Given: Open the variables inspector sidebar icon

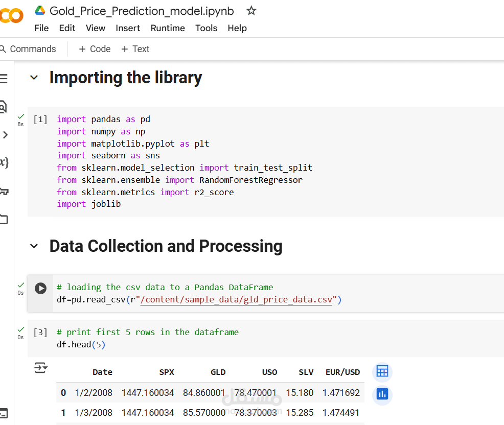Looking at the screenshot, I should click(4, 162).
